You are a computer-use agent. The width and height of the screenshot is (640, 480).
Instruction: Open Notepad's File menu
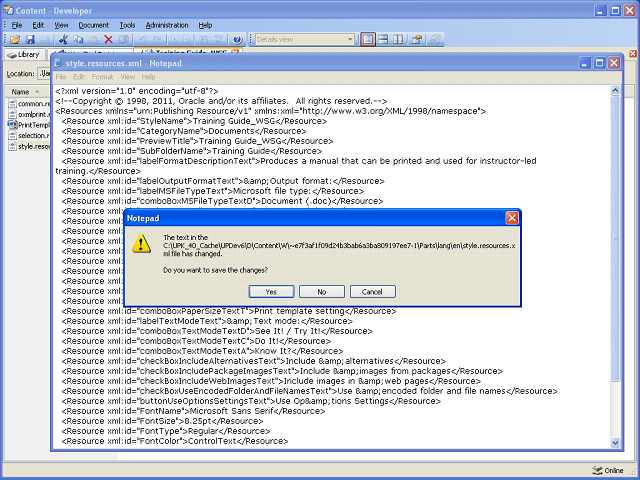tap(61, 77)
